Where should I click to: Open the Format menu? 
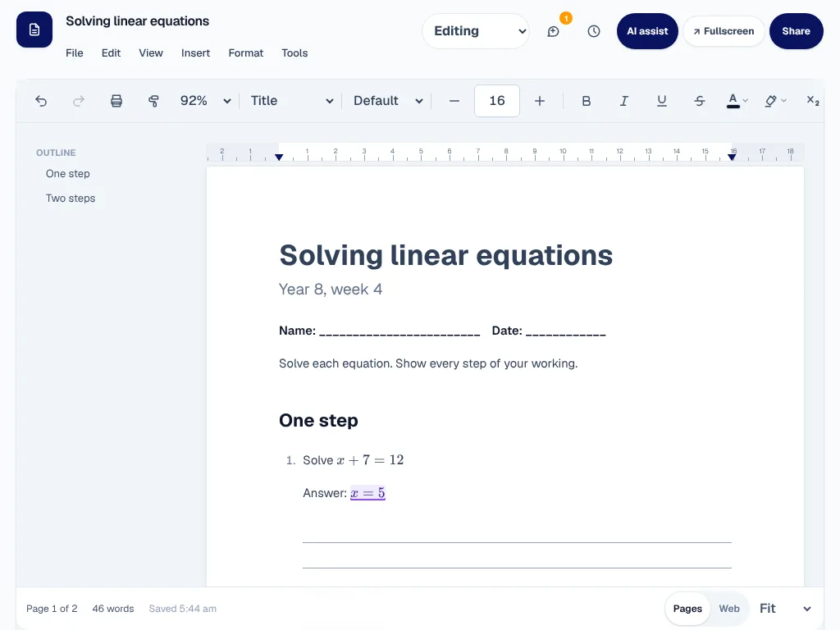[x=246, y=53]
